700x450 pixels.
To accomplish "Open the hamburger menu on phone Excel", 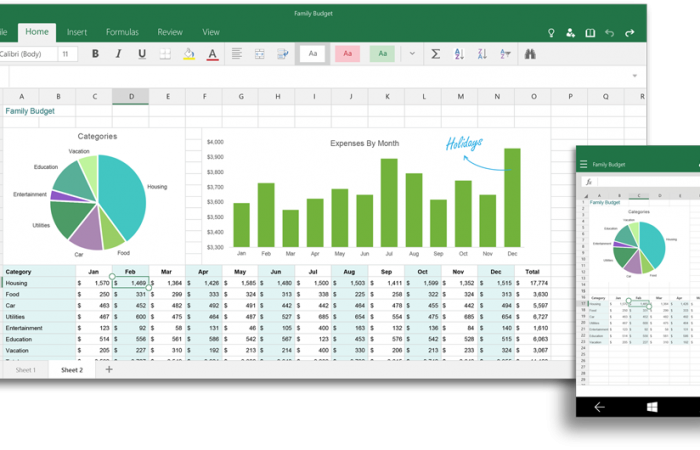I will [x=584, y=164].
